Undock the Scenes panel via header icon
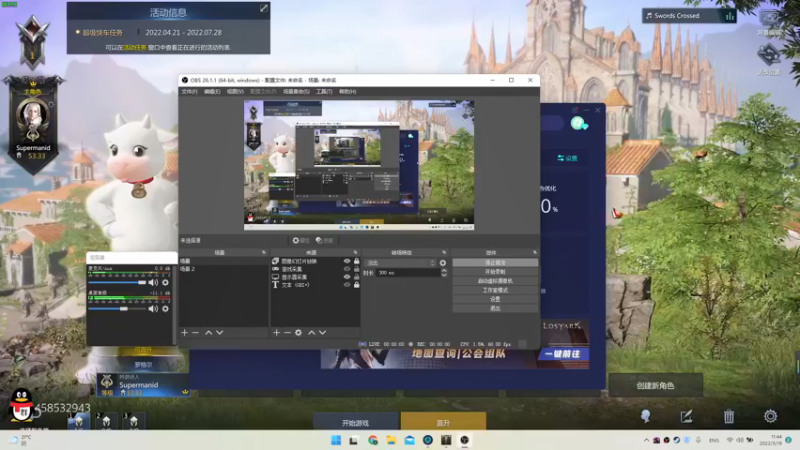The width and height of the screenshot is (800, 450). tap(264, 253)
